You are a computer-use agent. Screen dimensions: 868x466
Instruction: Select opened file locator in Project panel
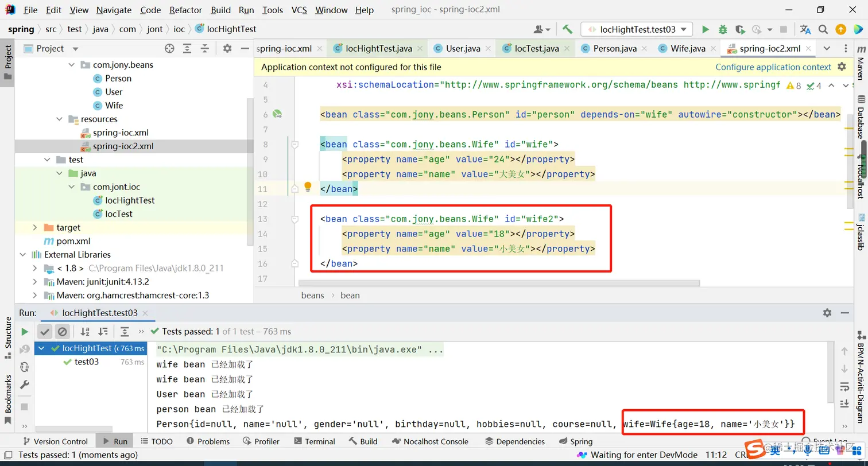[169, 49]
